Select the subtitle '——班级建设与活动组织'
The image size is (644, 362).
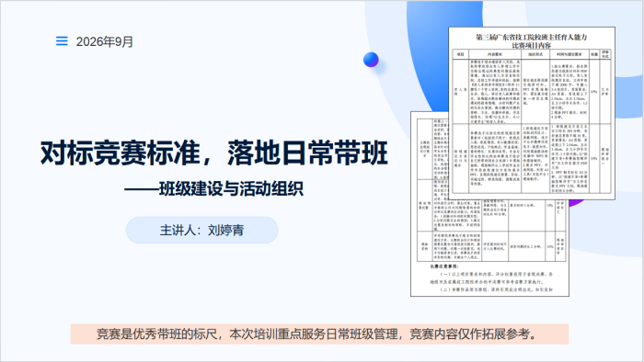tap(214, 189)
